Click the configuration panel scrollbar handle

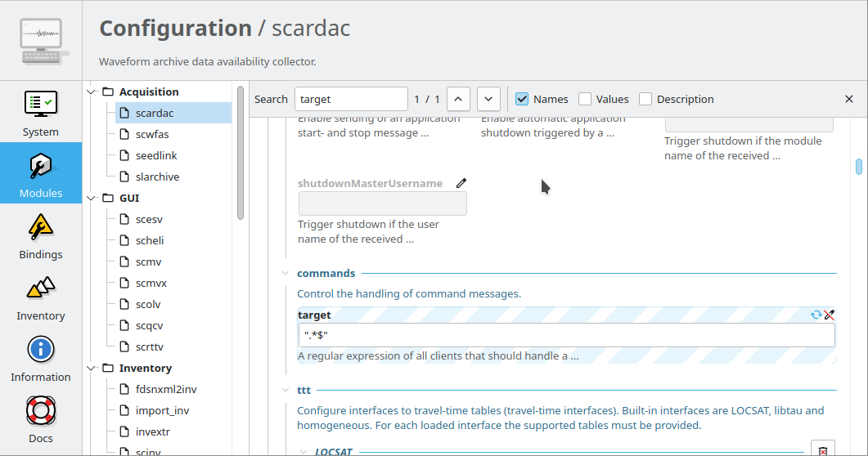point(859,167)
